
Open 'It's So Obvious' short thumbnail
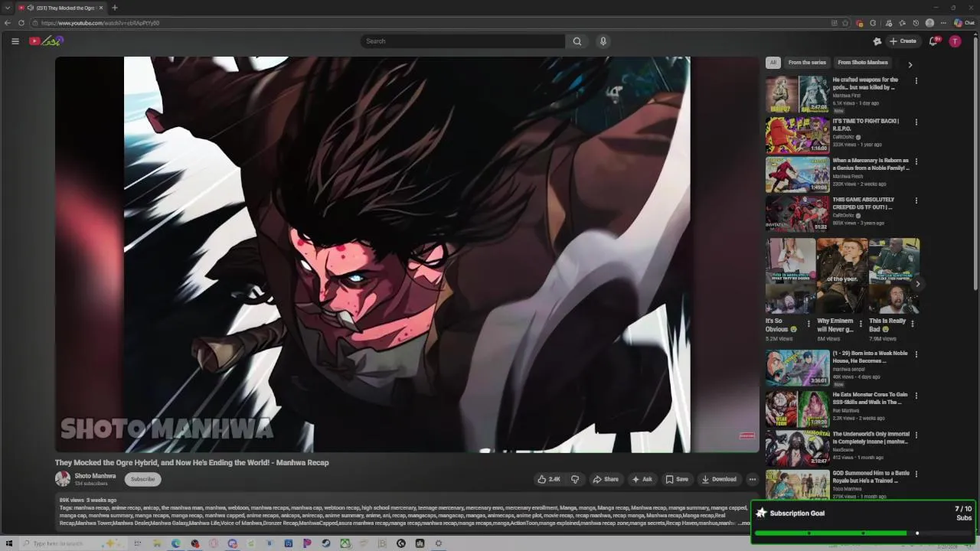click(x=790, y=275)
